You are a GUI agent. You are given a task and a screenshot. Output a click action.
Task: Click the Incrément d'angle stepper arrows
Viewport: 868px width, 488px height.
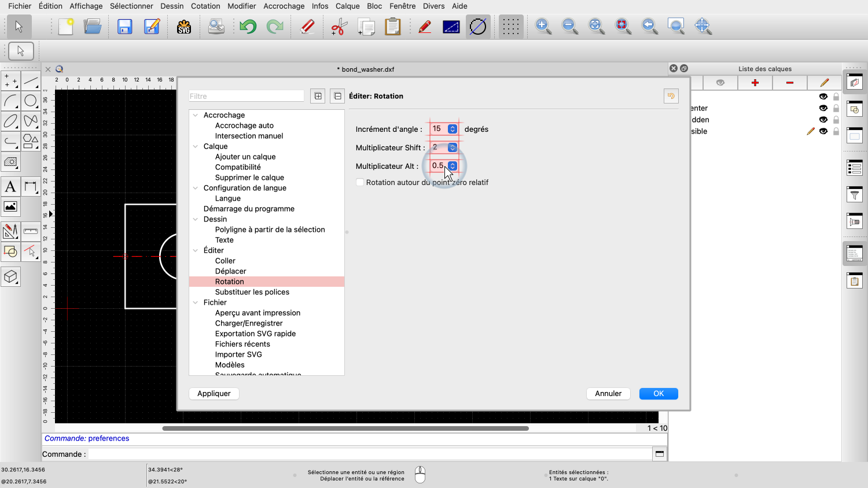(453, 129)
